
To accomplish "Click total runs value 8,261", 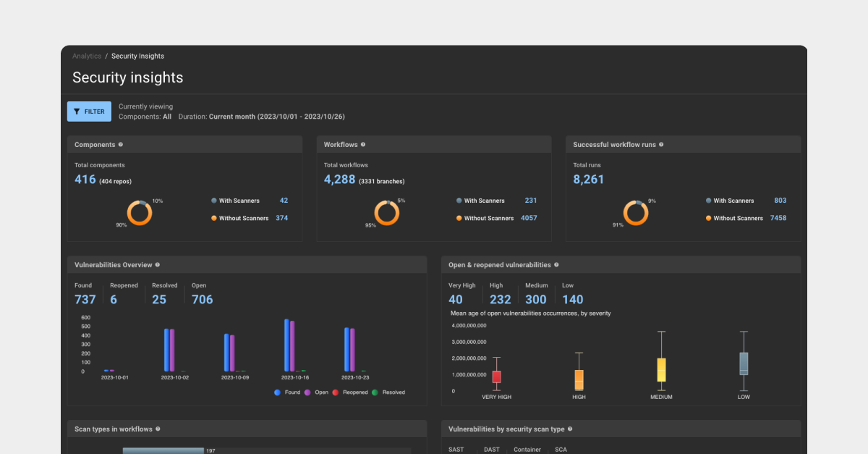I will coord(589,179).
